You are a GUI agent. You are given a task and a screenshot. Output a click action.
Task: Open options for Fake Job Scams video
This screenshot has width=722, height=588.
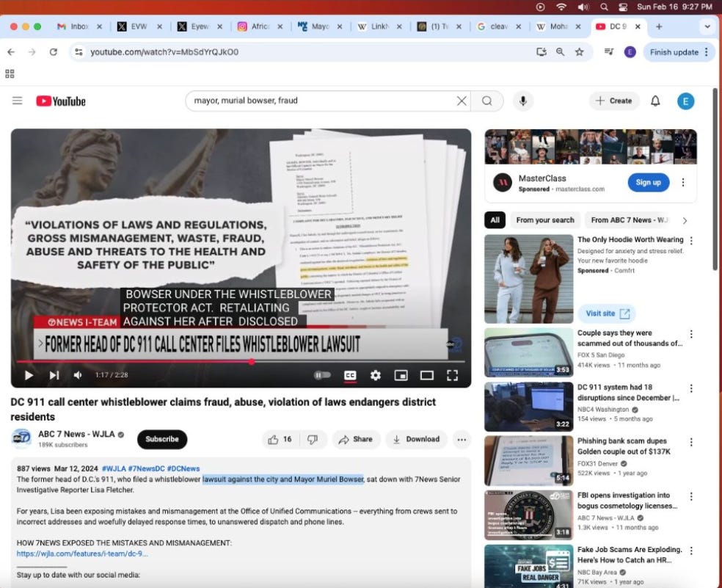tap(691, 551)
